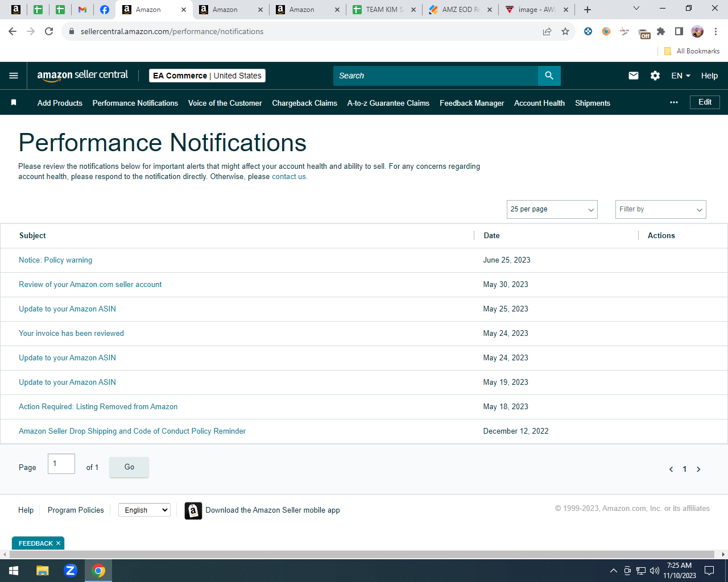Viewport: 728px width, 582px height.
Task: Reload the page in Chrome
Action: 49,31
